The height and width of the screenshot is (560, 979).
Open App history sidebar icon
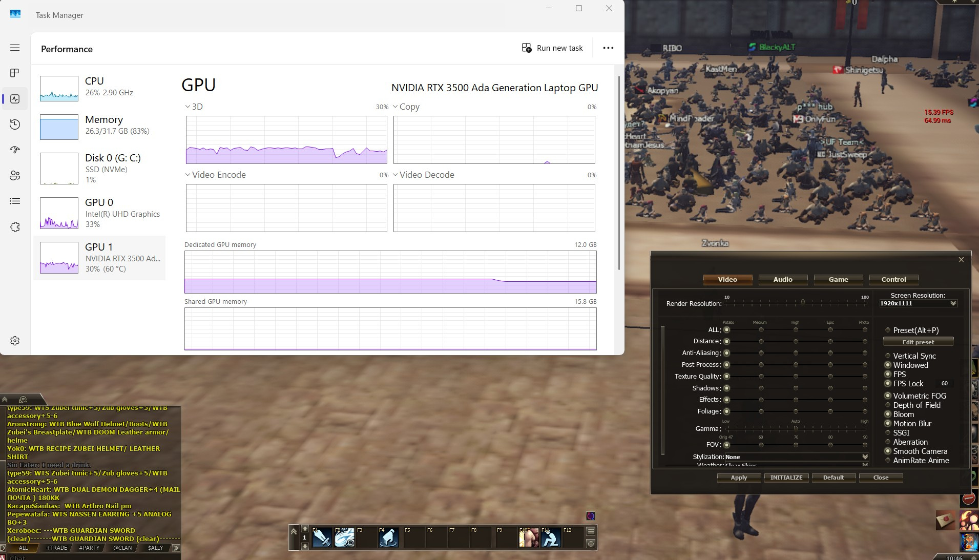[x=15, y=125]
